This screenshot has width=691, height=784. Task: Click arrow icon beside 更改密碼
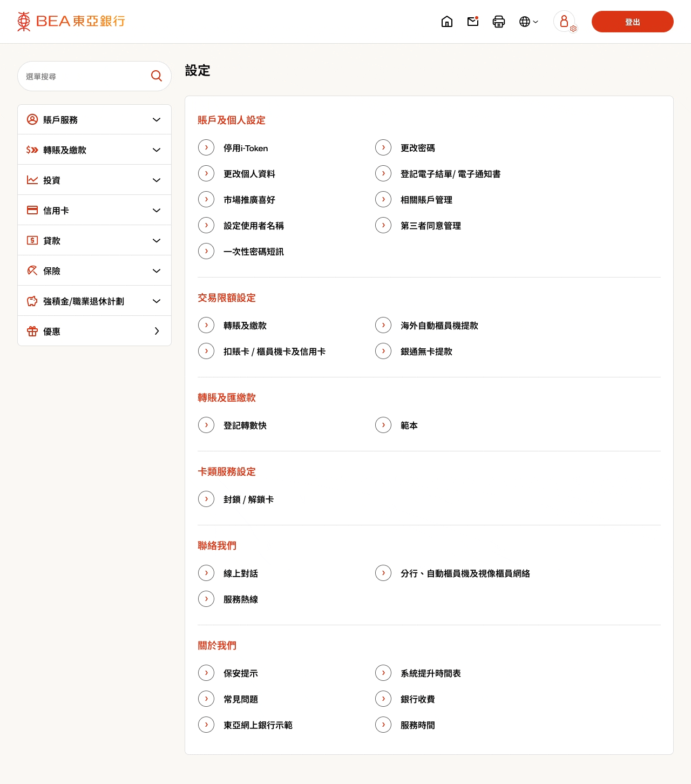(383, 147)
